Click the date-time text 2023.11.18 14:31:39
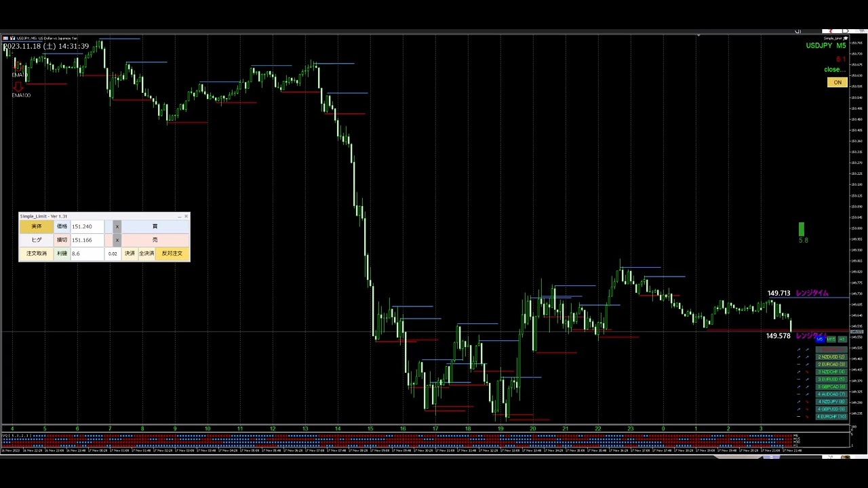 46,46
